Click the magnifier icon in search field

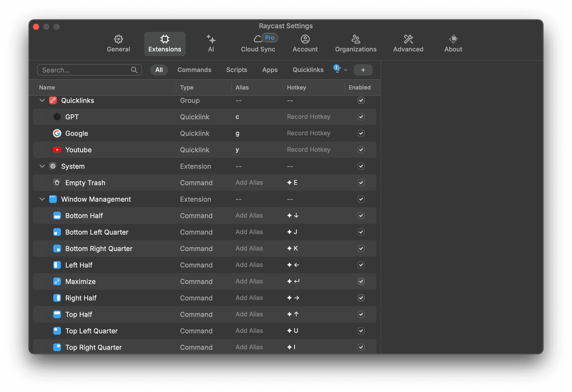click(x=134, y=70)
